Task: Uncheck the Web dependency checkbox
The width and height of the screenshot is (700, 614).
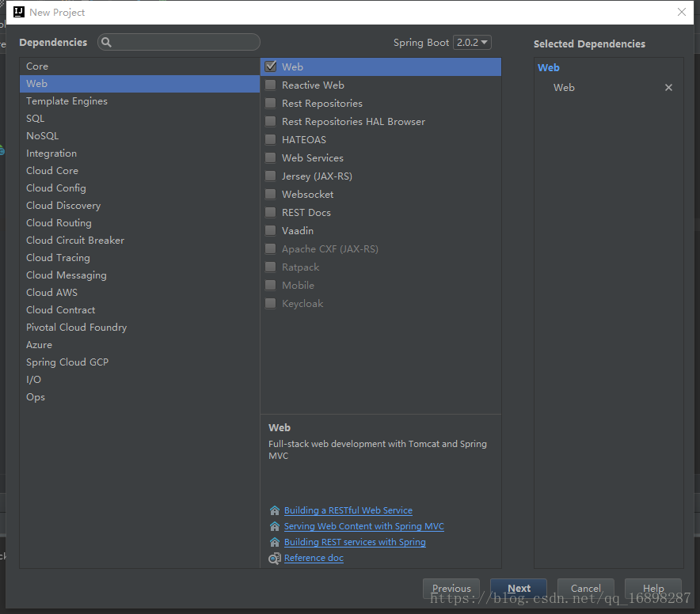Action: (x=271, y=66)
